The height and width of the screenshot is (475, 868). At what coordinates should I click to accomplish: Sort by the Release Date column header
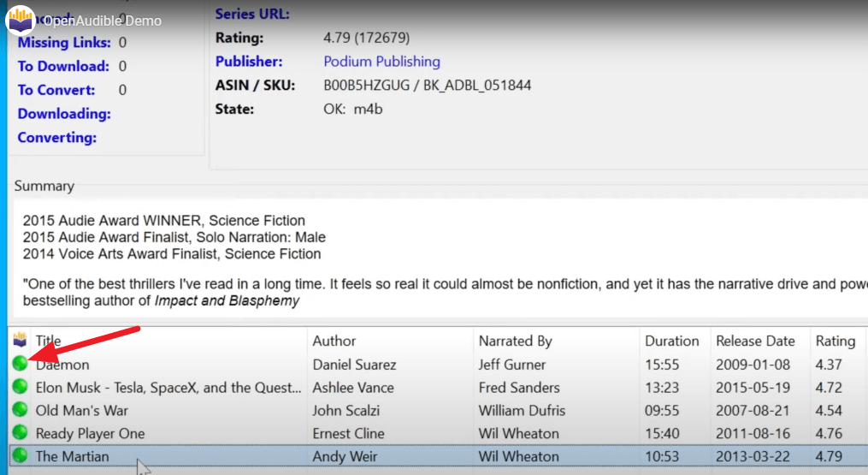tap(756, 341)
